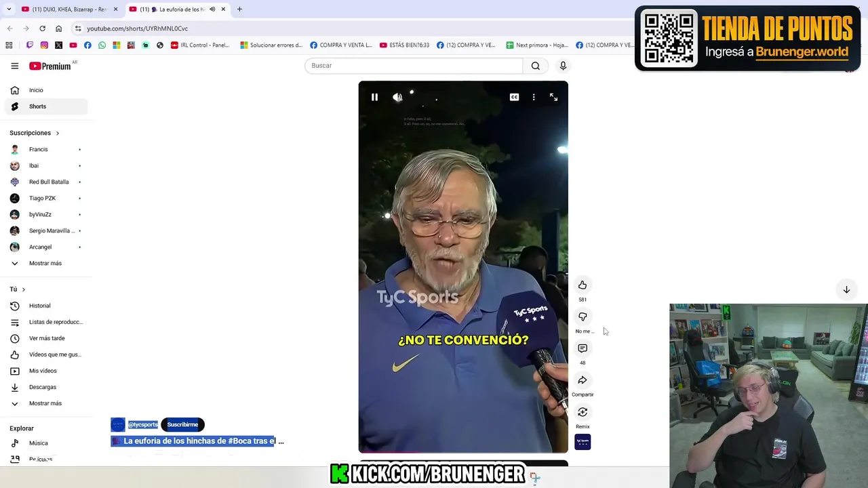Dislike the Short with the thumbs down
The width and height of the screenshot is (868, 488).
pyautogui.click(x=583, y=317)
